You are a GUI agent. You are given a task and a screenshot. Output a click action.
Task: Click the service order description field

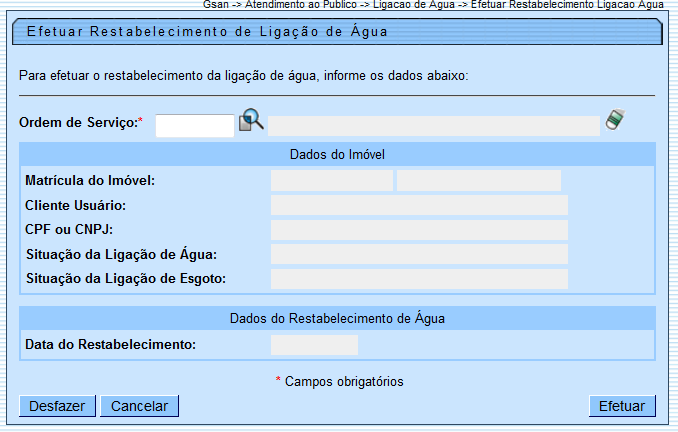tap(433, 125)
